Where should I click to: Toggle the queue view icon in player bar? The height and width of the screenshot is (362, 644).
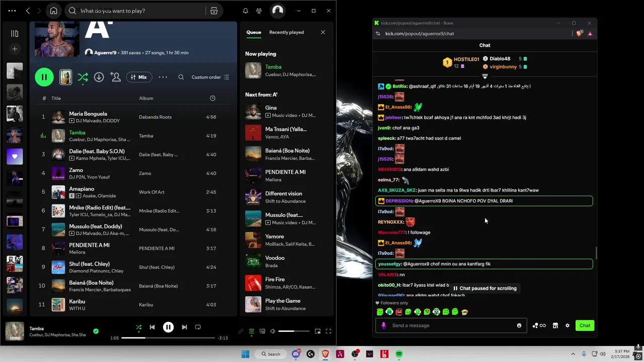[x=252, y=331]
